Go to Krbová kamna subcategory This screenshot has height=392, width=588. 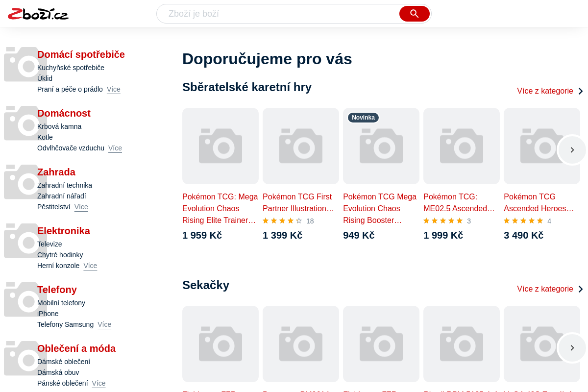59,126
